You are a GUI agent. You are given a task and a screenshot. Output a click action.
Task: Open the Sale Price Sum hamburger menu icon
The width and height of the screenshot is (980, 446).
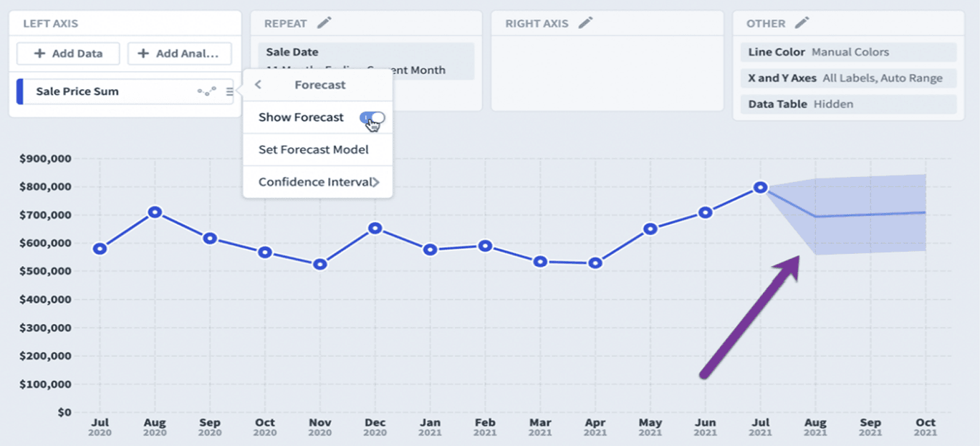(x=229, y=91)
